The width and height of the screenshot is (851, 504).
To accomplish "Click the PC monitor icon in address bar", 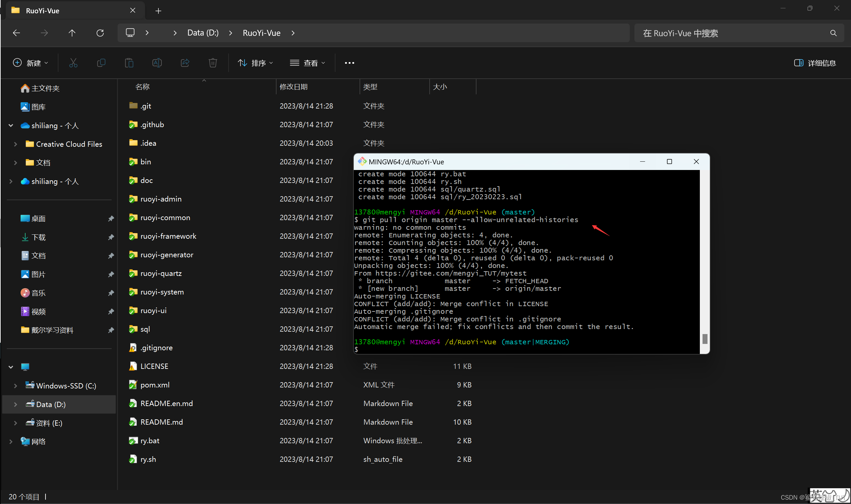I will coord(130,33).
